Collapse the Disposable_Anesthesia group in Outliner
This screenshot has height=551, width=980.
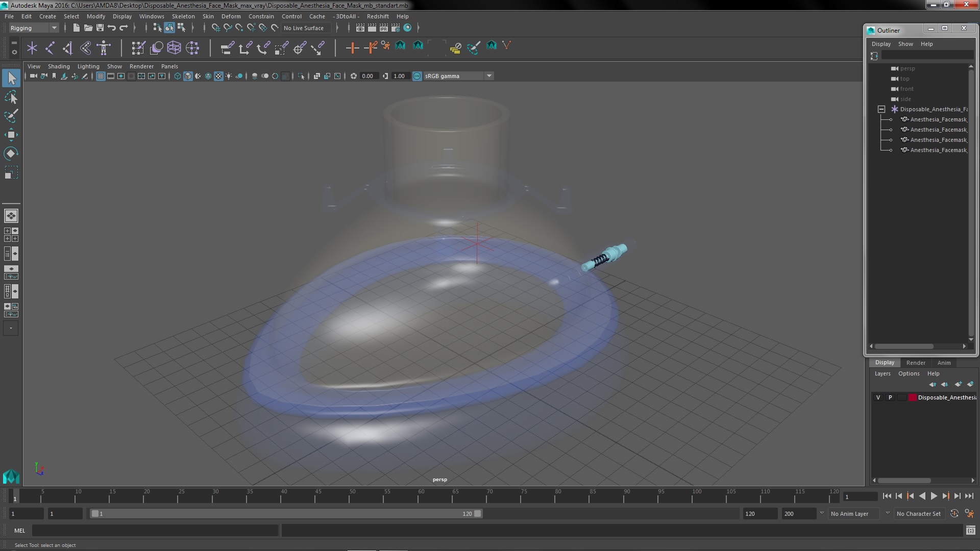coord(881,109)
